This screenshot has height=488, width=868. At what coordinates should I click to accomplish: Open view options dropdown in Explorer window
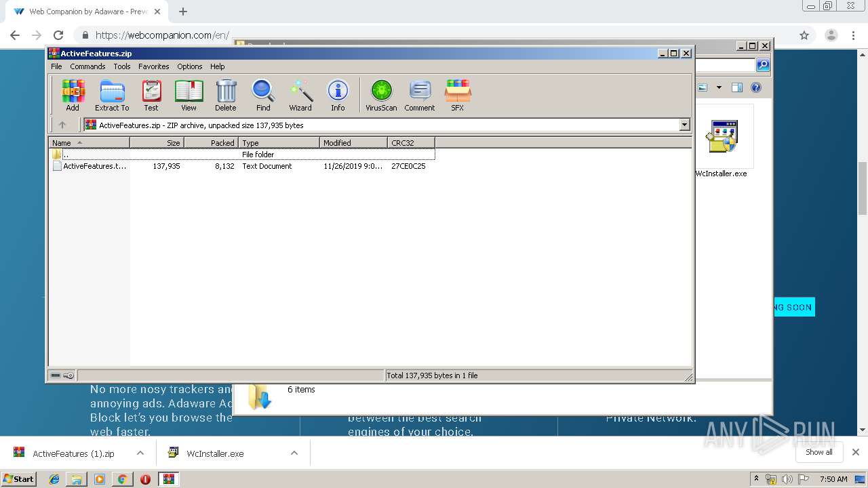coord(719,87)
